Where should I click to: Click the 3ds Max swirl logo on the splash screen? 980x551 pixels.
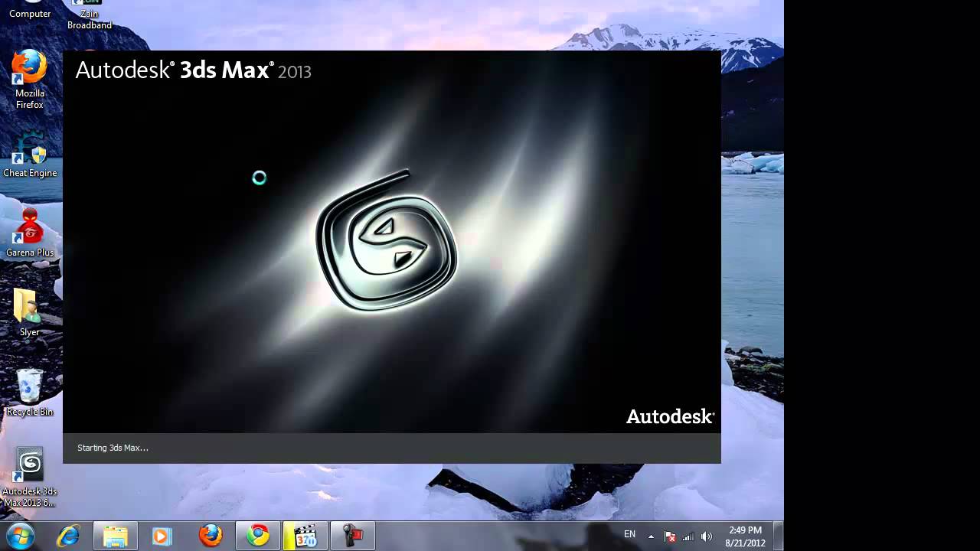[387, 240]
